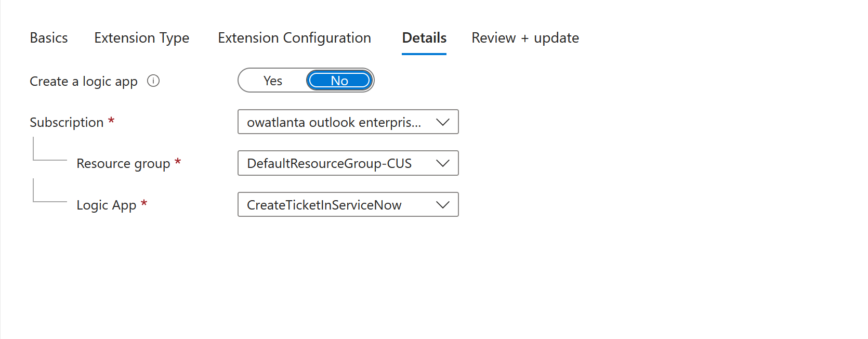Click the DefaultResourceGroup-CUS value text
The image size is (868, 339).
coord(329,163)
